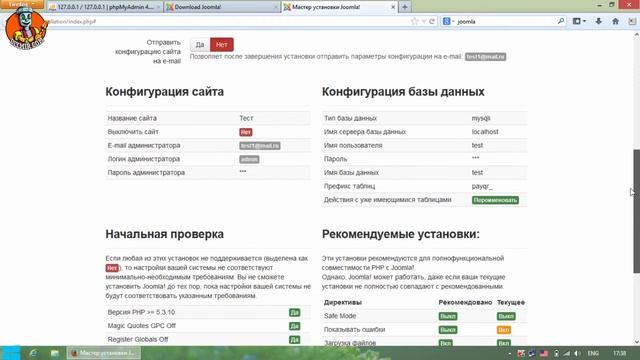
Task: Open the Firefox menu button
Action: tap(22, 4)
